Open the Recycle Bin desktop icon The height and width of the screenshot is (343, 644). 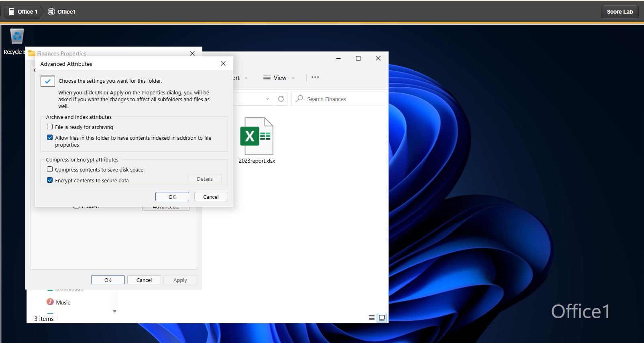point(16,37)
